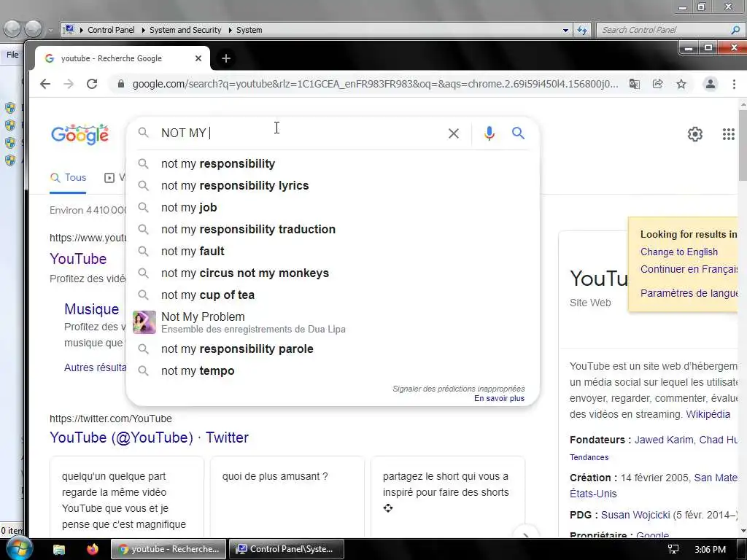This screenshot has width=747, height=560.
Task: Share this page icon in address bar
Action: click(x=657, y=84)
